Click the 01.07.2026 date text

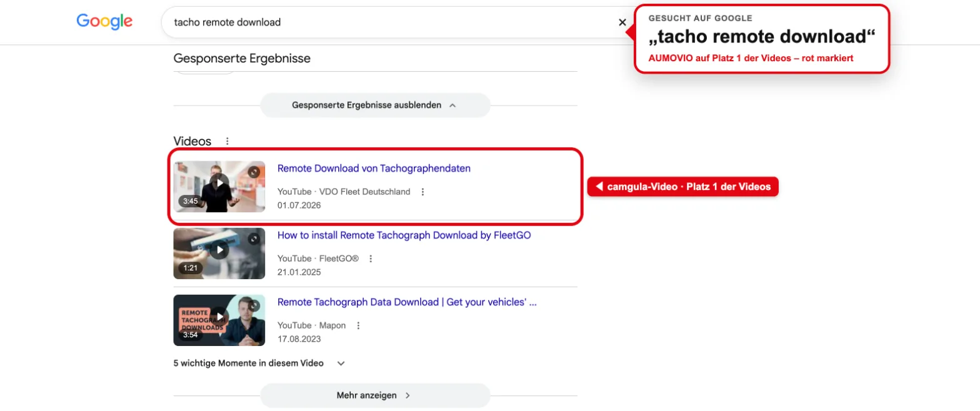pos(299,205)
